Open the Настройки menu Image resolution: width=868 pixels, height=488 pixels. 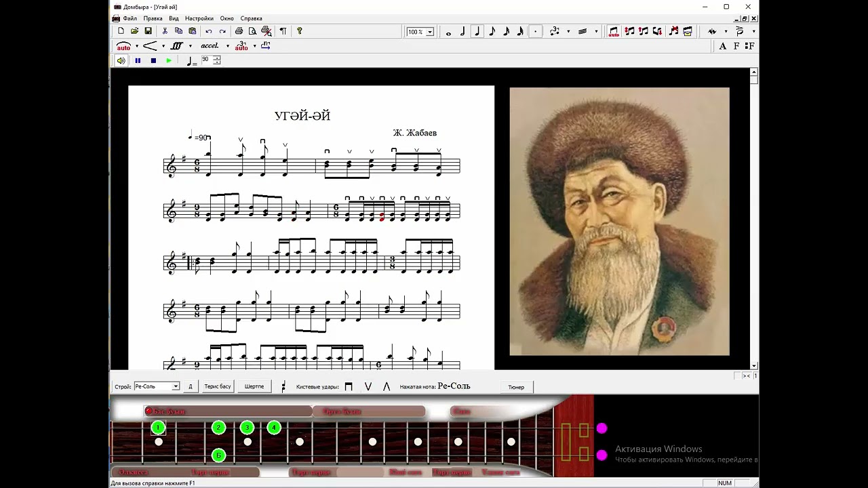pyautogui.click(x=199, y=18)
